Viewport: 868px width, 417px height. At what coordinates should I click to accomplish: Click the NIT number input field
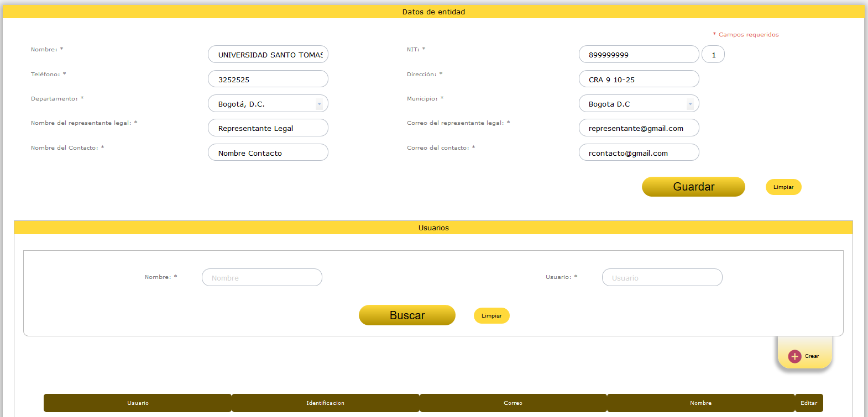click(x=638, y=55)
